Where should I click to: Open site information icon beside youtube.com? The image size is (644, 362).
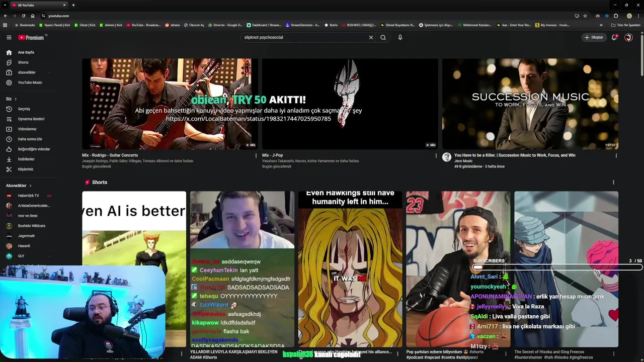click(x=43, y=16)
